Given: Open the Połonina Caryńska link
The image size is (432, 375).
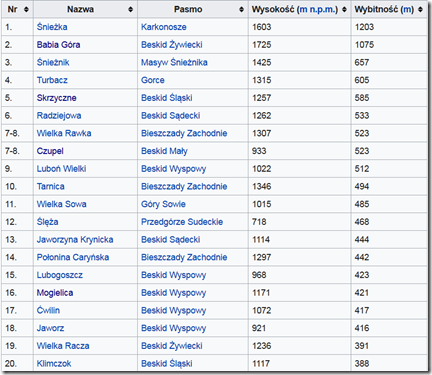Looking at the screenshot, I should (x=73, y=257).
